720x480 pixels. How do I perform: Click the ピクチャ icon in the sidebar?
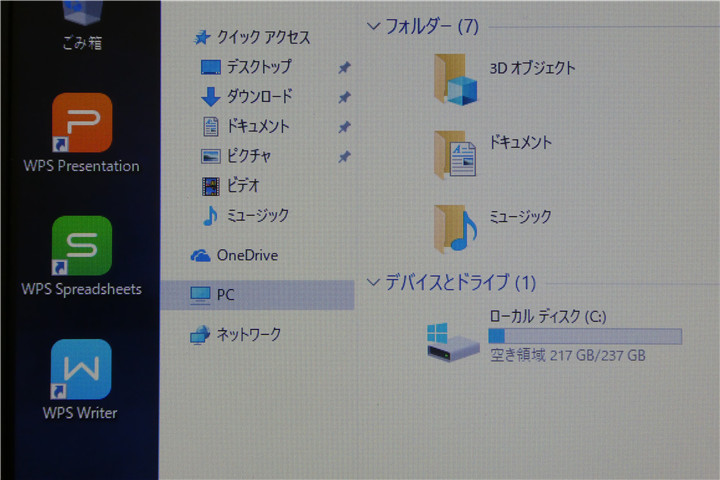pyautogui.click(x=211, y=157)
